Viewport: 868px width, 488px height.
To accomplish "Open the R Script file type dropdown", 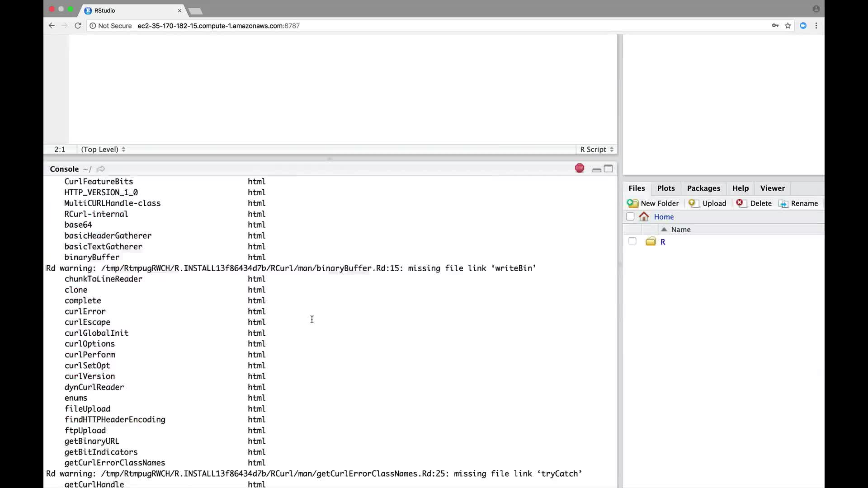I will pos(596,150).
